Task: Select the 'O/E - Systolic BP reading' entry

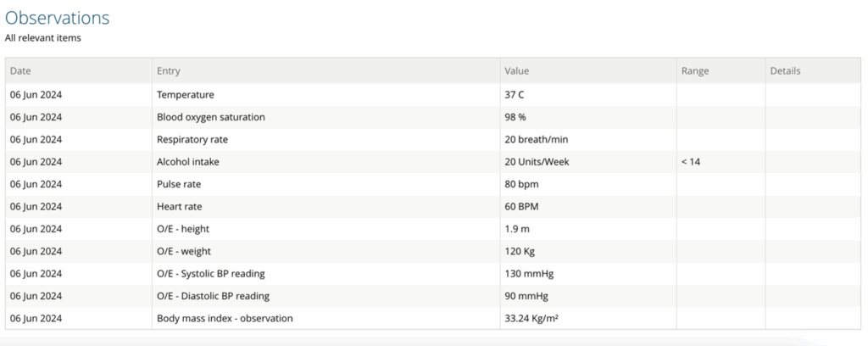Action: point(210,273)
